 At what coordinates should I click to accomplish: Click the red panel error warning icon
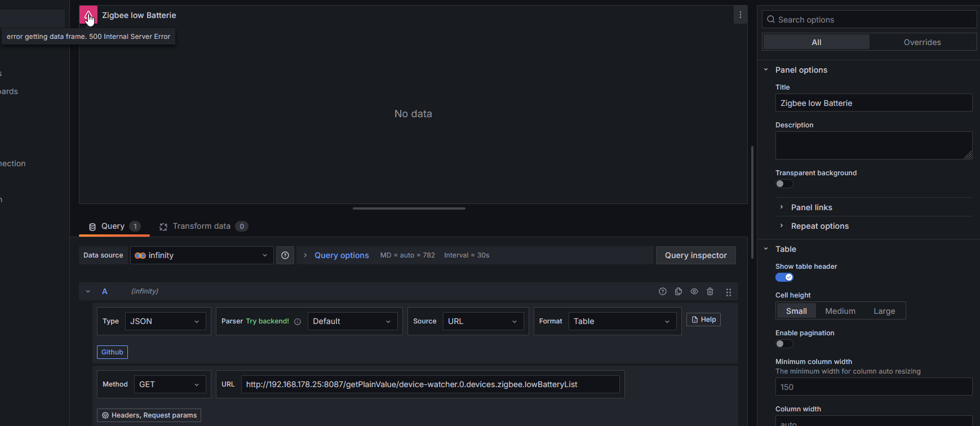(88, 15)
